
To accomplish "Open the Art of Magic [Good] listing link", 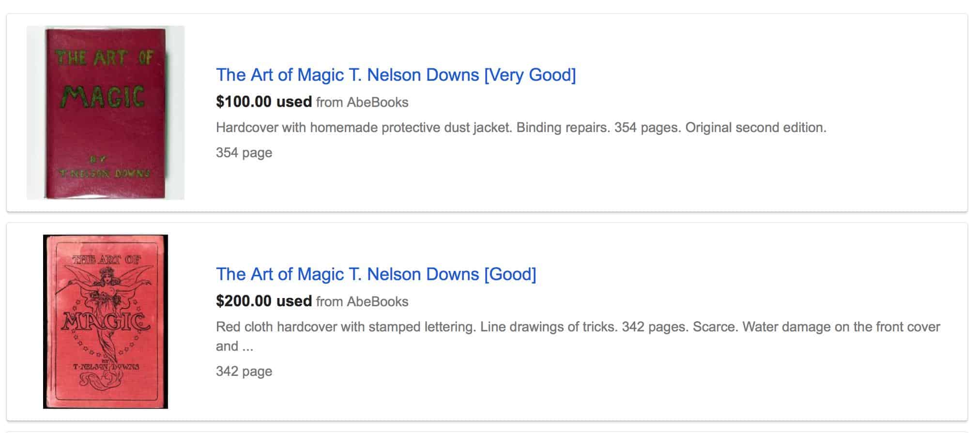I will coord(376,274).
